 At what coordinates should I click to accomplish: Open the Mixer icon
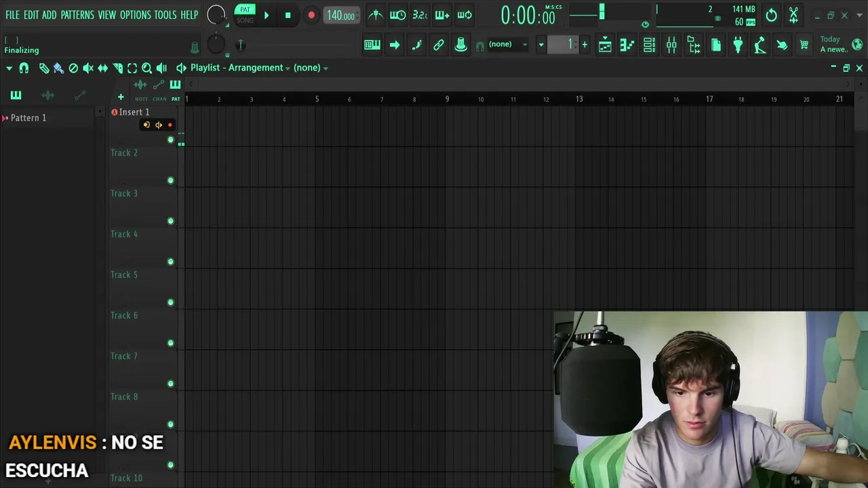[671, 45]
